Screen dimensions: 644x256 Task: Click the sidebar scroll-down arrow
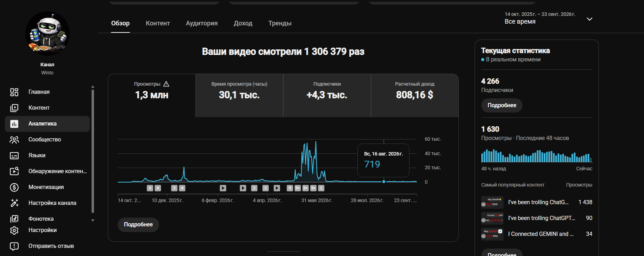(93, 220)
